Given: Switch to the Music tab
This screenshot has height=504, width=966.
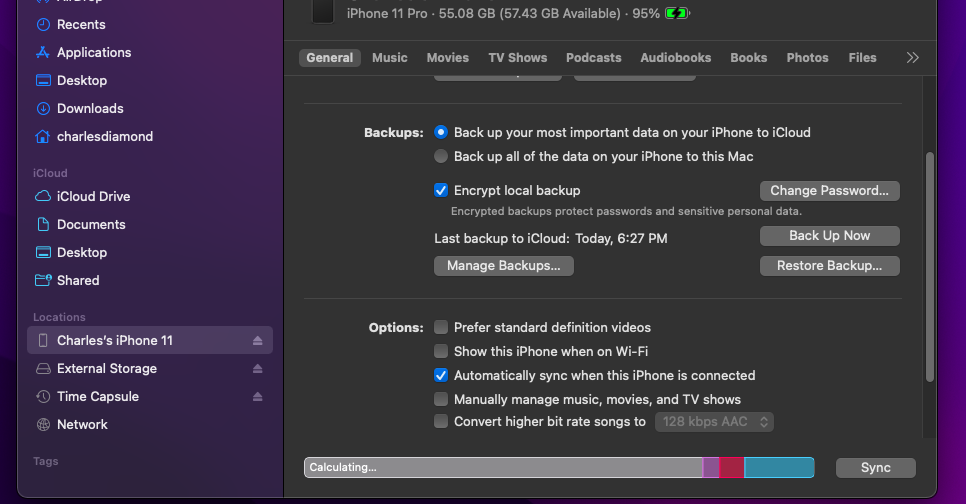Looking at the screenshot, I should tap(389, 58).
